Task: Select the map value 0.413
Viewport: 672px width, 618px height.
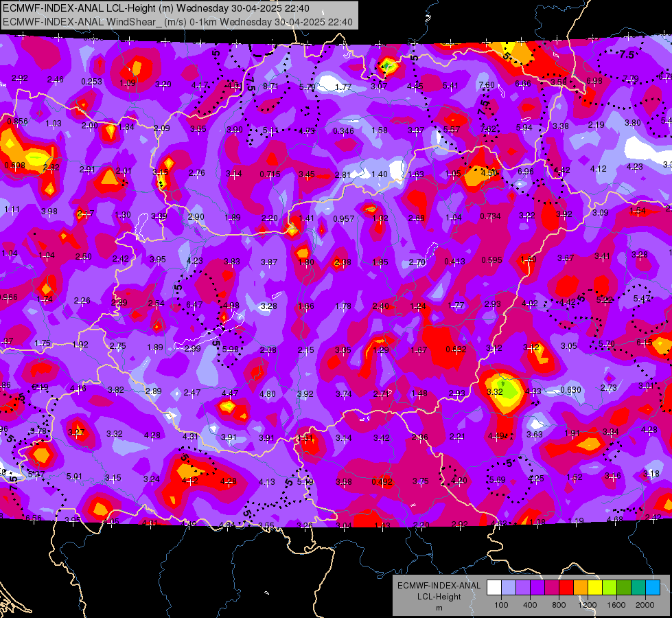Action: pyautogui.click(x=454, y=261)
